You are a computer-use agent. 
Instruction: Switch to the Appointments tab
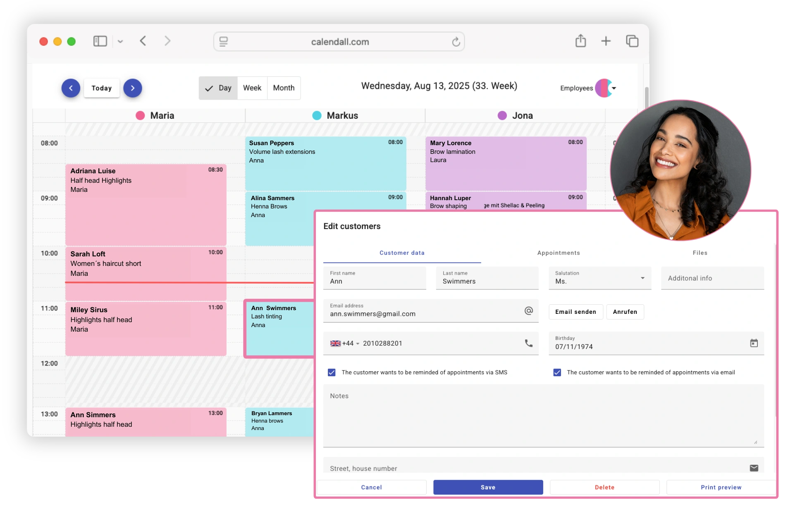pyautogui.click(x=559, y=253)
